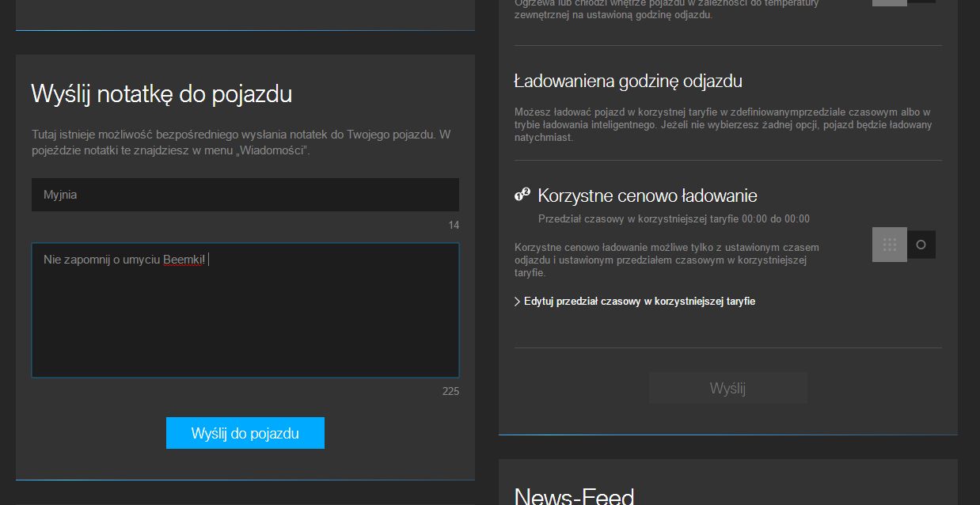
Task: Click the subject field containing "Myjnia"
Action: point(245,195)
